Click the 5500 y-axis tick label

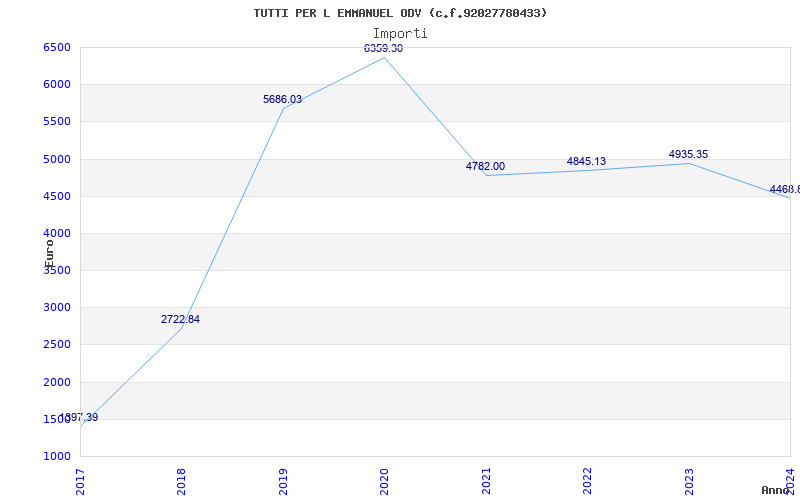point(57,122)
